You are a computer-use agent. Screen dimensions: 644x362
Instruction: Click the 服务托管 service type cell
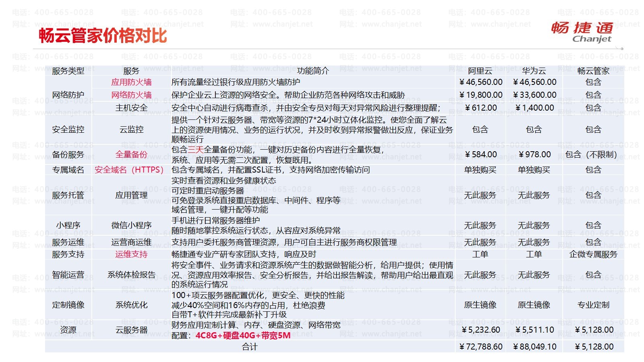68,195
